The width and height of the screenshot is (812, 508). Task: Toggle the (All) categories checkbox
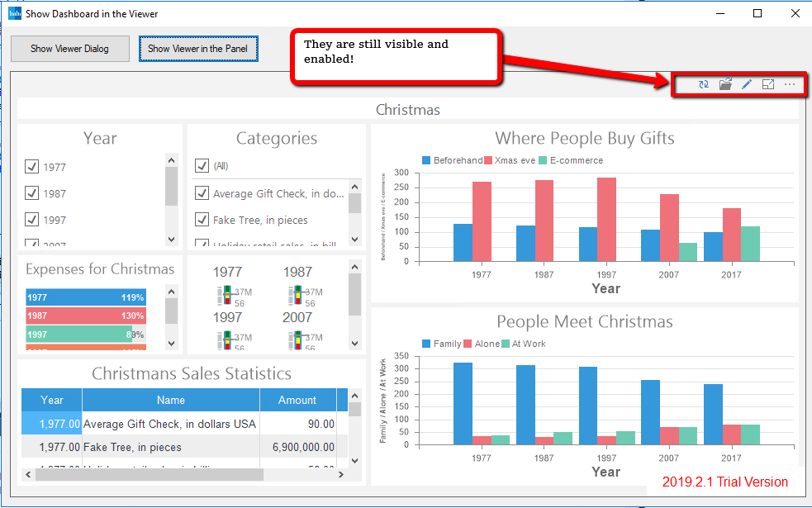pyautogui.click(x=202, y=166)
